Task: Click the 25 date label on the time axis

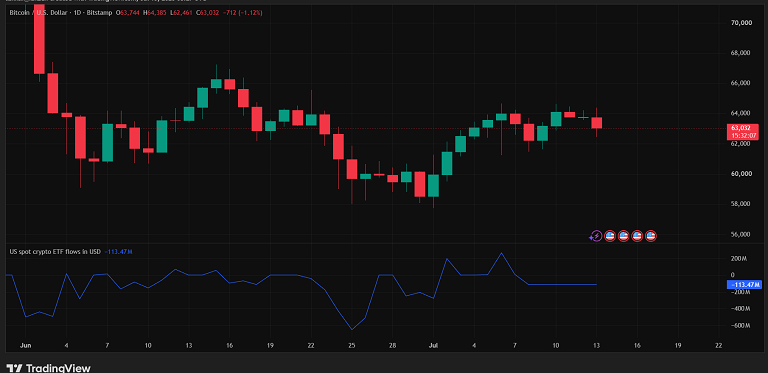Action: click(x=352, y=345)
